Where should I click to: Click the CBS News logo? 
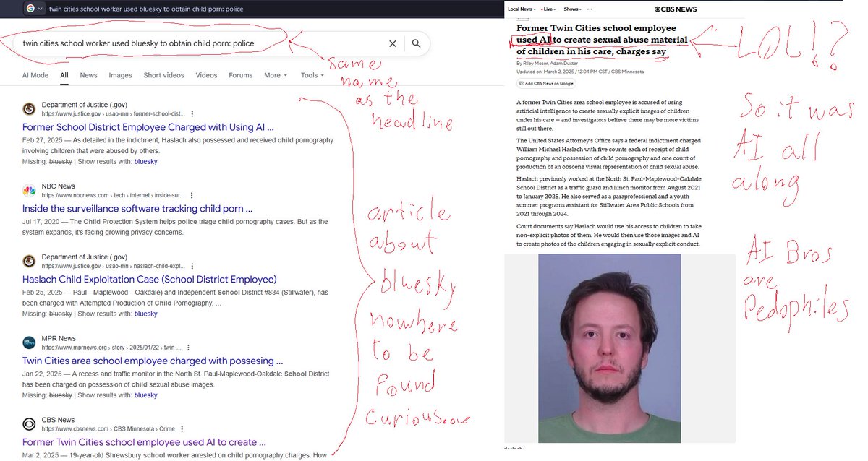tap(676, 9)
